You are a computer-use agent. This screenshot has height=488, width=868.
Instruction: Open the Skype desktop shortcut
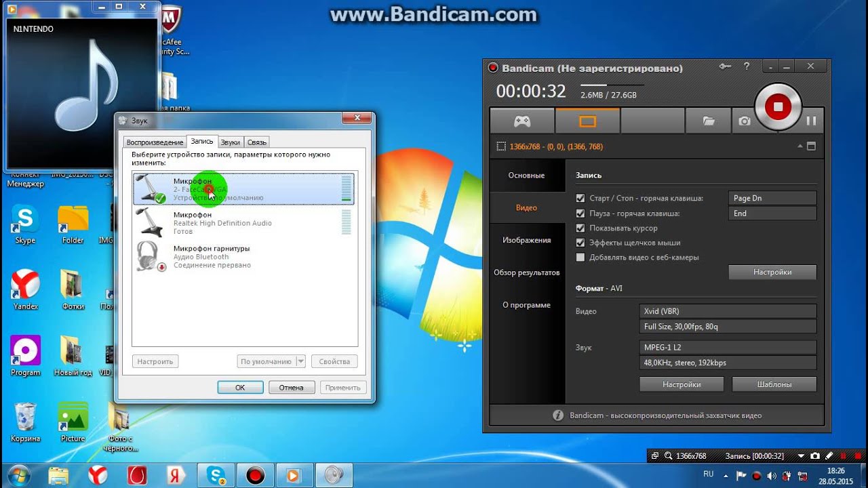(x=25, y=225)
